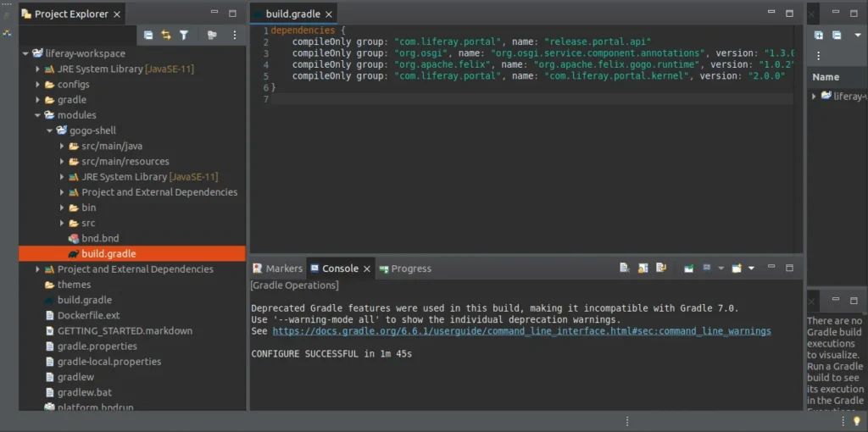
Task: Close the Project Explorer tab
Action: point(117,14)
